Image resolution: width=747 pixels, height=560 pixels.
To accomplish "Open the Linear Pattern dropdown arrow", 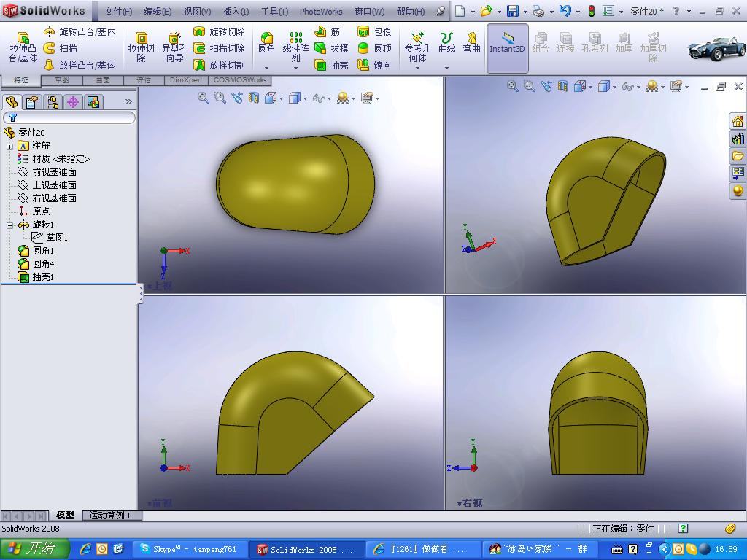I will (296, 68).
